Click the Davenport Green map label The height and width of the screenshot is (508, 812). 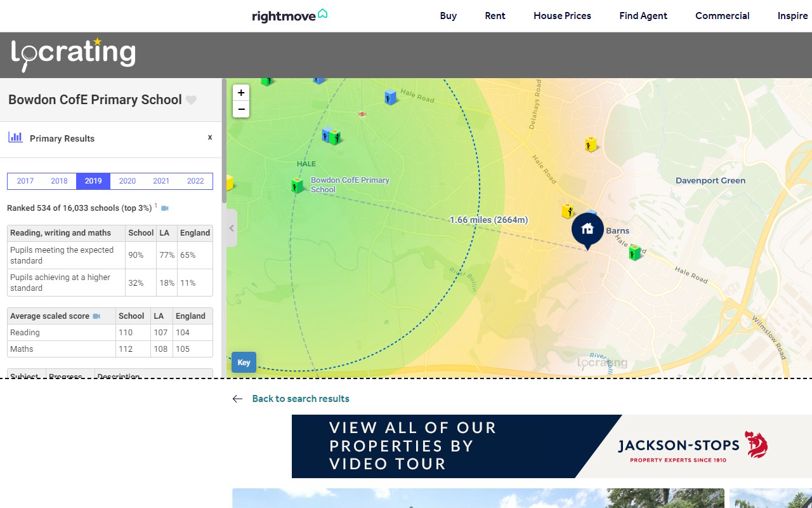tap(710, 180)
